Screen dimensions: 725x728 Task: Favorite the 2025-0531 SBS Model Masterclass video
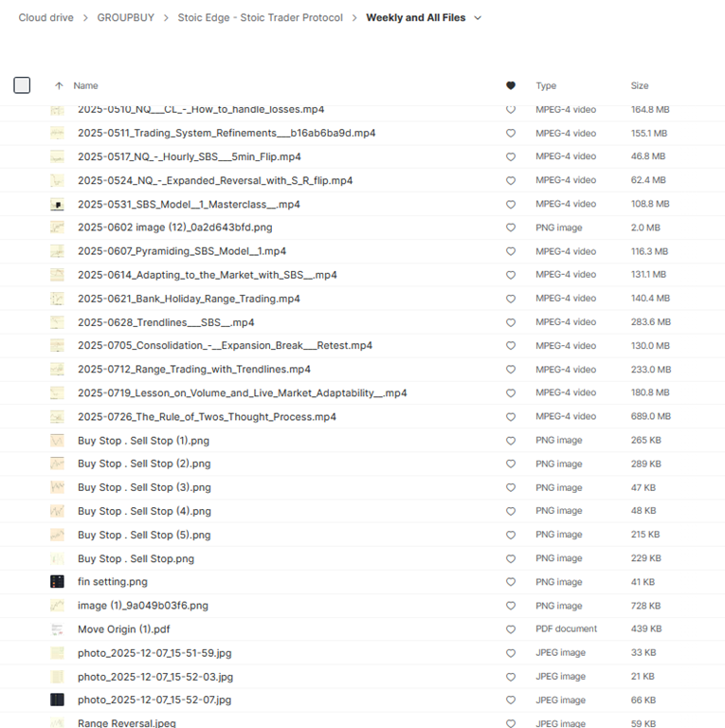point(511,204)
